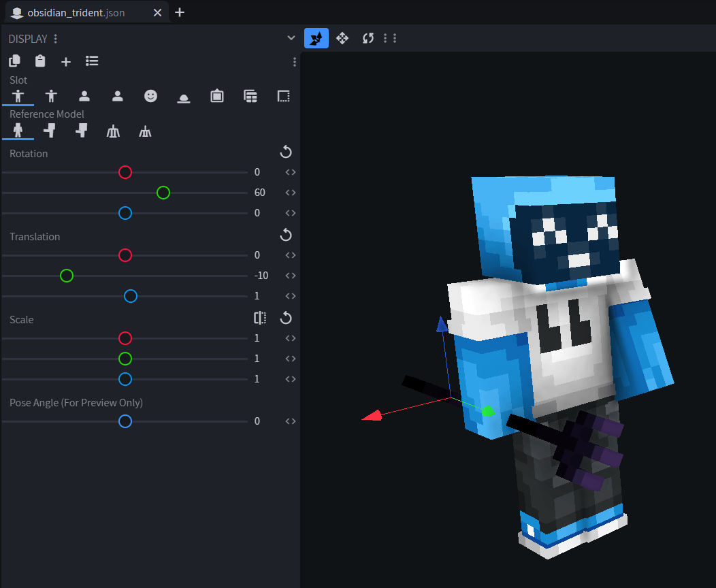The image size is (716, 588).
Task: Choose the second reference model (zombie)
Action: click(49, 131)
